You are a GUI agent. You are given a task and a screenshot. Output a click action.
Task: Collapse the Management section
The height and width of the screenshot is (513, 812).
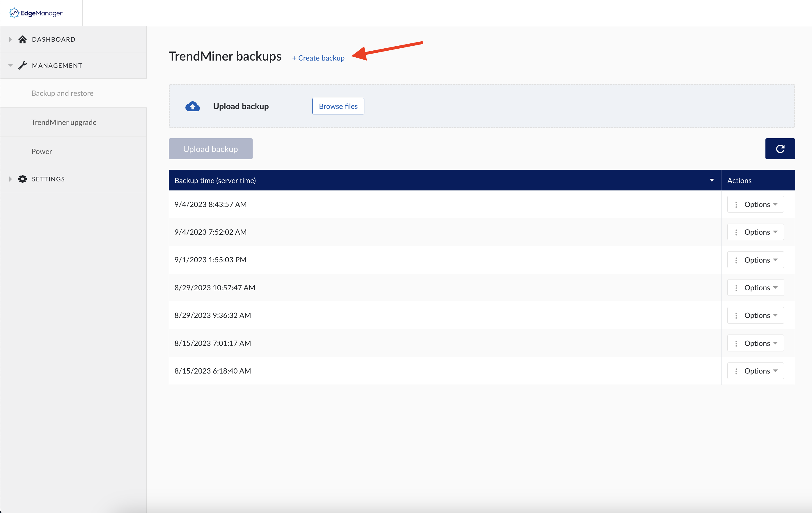point(10,65)
